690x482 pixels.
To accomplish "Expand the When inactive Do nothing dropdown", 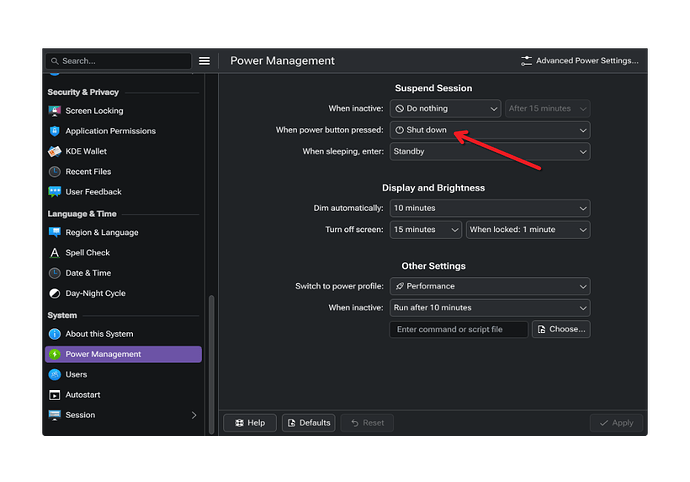I will 445,108.
